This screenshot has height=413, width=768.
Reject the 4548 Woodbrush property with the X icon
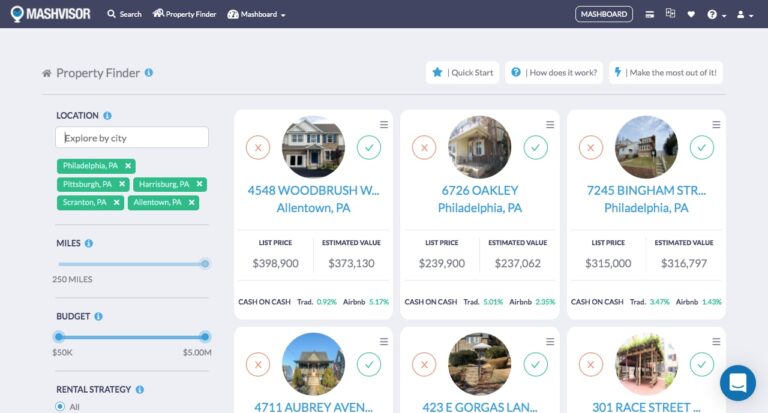pyautogui.click(x=258, y=148)
